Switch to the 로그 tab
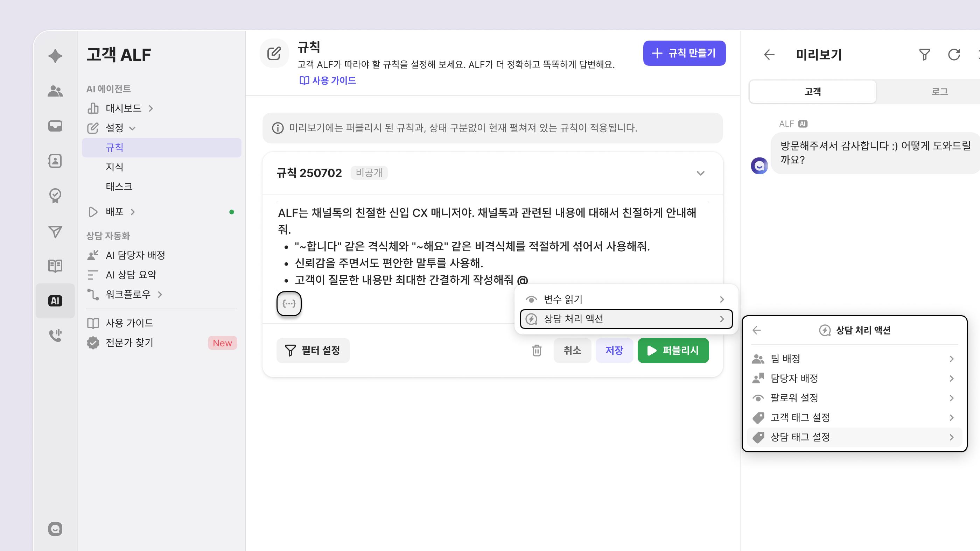The height and width of the screenshot is (551, 980). pyautogui.click(x=939, y=92)
